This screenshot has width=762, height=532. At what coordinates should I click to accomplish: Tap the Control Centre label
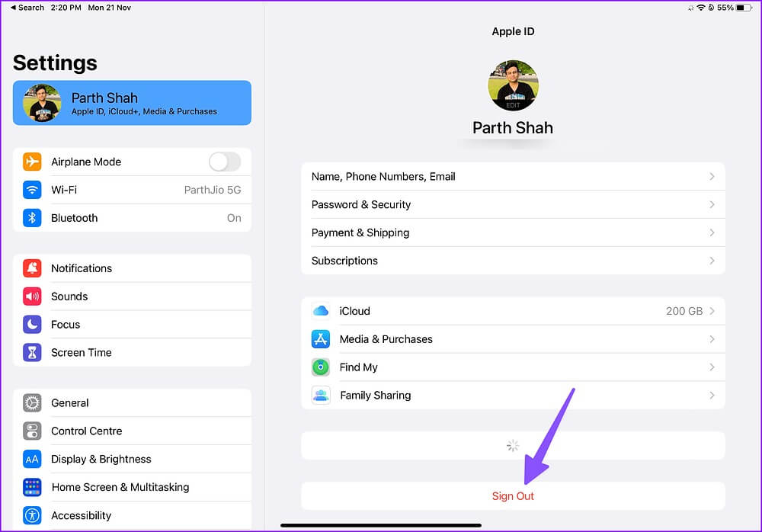point(87,431)
